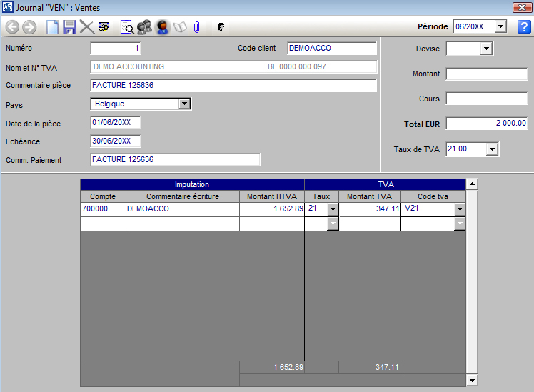Open the colored customer record icon
534x392 pixels.
point(163,27)
